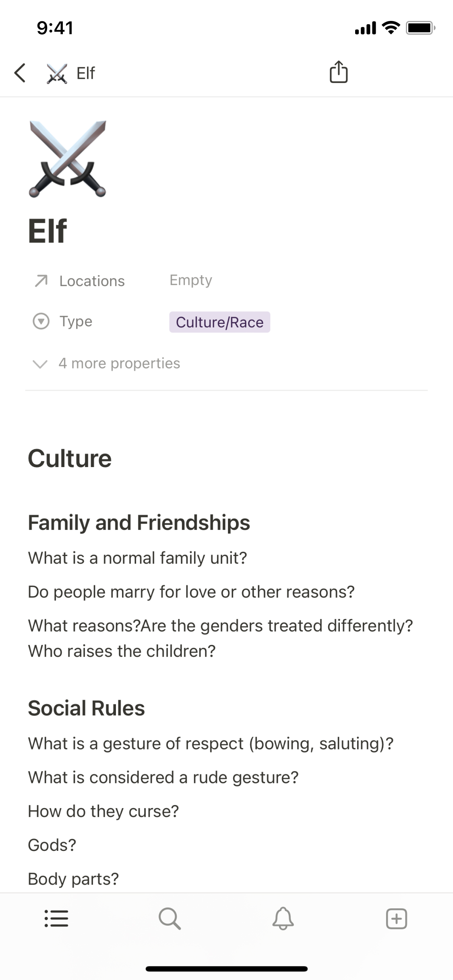453x980 pixels.
Task: Tap the Type select property icon
Action: (41, 321)
